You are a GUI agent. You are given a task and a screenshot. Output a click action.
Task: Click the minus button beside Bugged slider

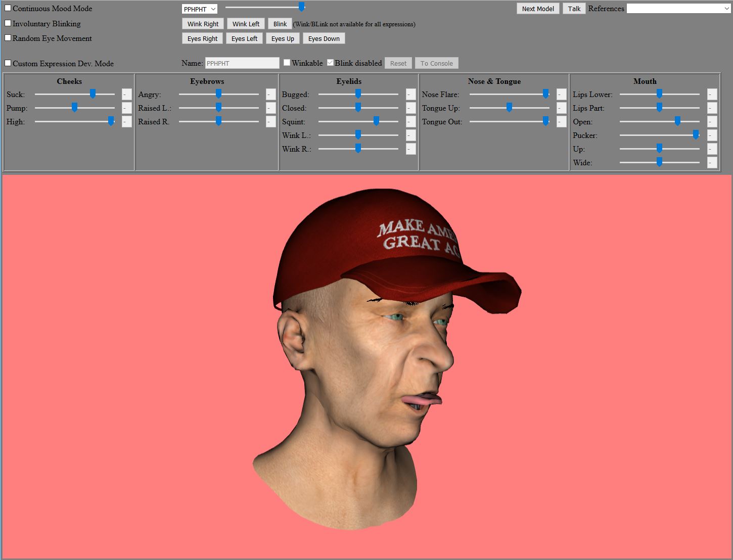(410, 95)
